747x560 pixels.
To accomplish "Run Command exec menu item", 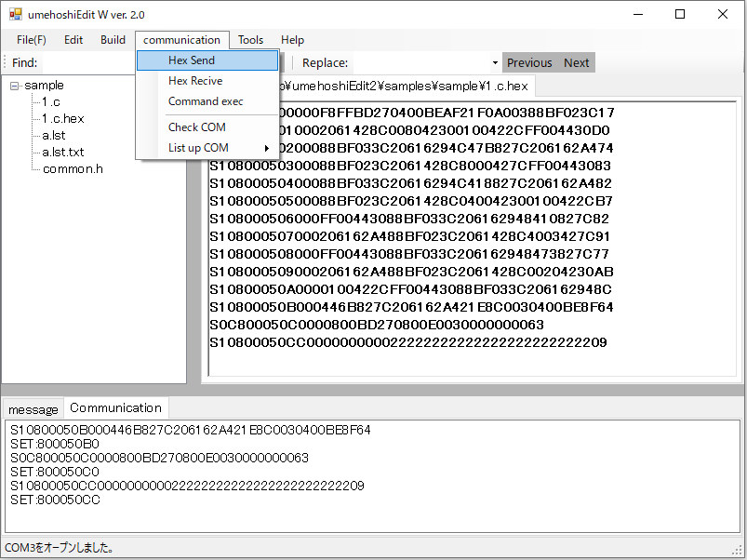I will coord(207,101).
